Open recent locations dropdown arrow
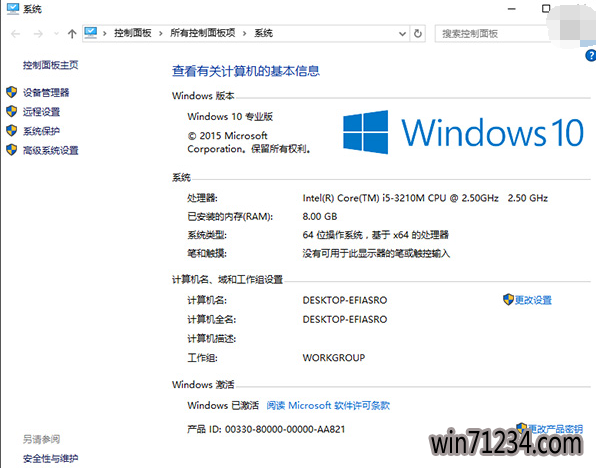 point(56,34)
